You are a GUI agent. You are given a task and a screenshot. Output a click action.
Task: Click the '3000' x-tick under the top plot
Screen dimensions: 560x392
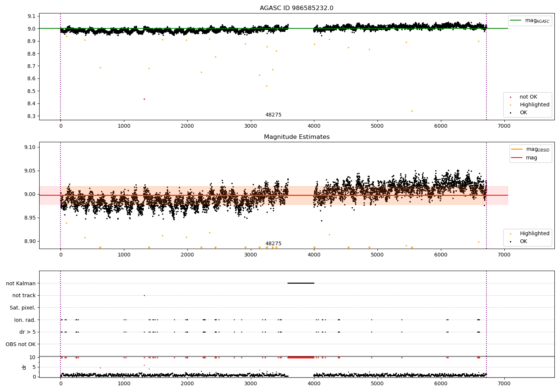click(x=251, y=126)
